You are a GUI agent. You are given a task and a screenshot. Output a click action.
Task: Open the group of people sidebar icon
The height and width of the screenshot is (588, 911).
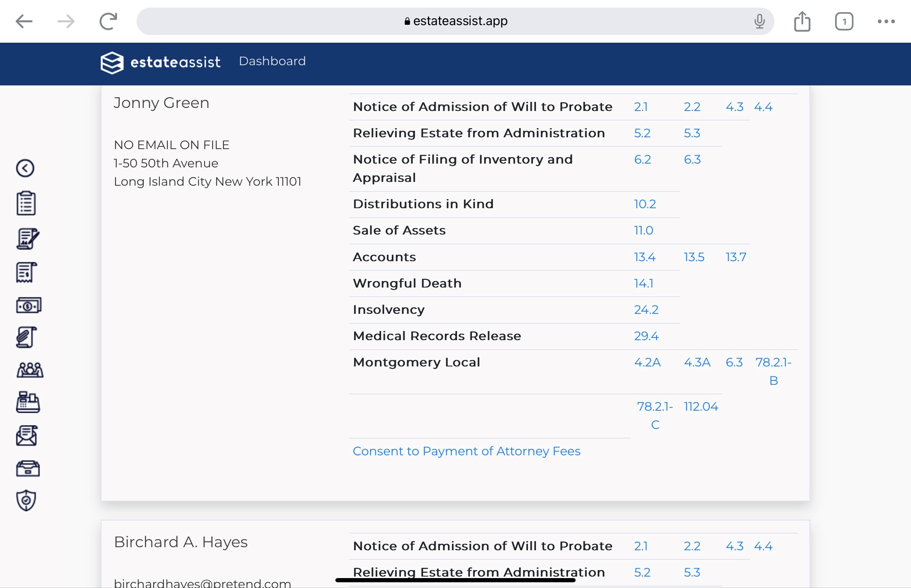[30, 370]
